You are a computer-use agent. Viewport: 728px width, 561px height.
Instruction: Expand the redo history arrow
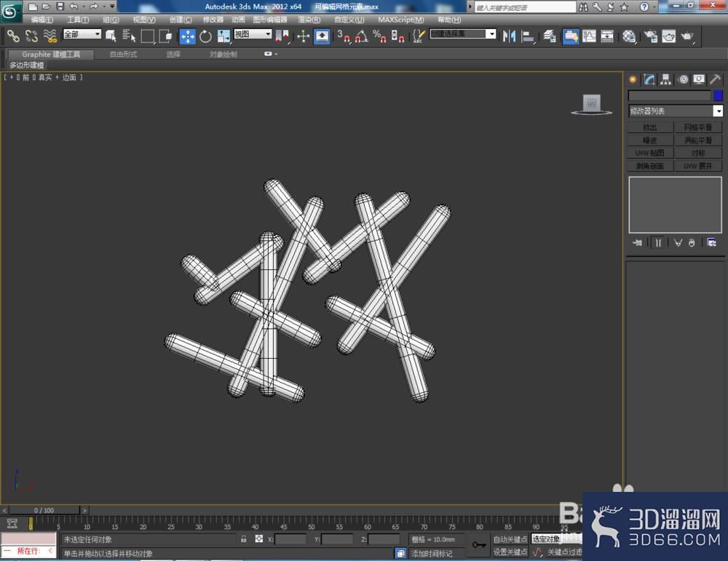104,7
